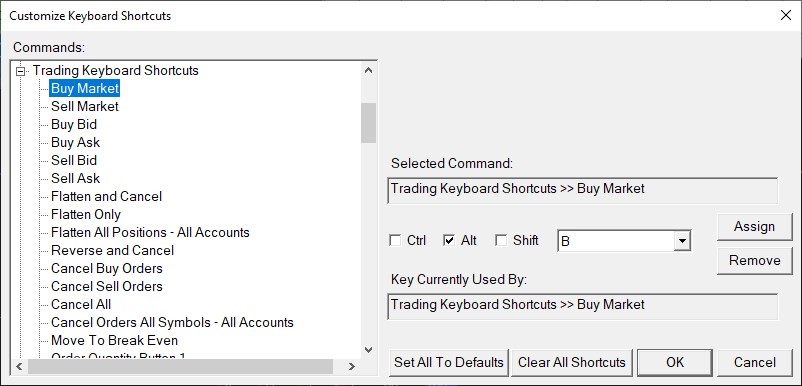The width and height of the screenshot is (802, 386).
Task: Click the vertical scrollbar thumb in commands list
Action: pyautogui.click(x=368, y=123)
